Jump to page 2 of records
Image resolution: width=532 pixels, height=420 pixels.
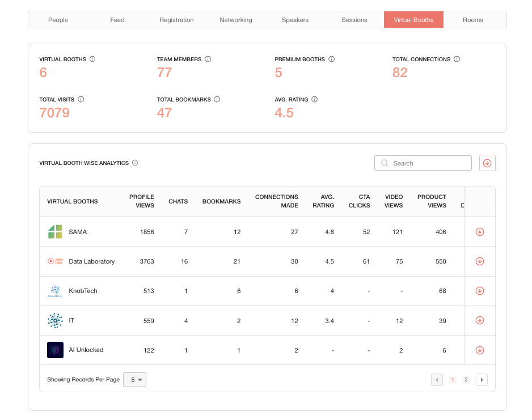coord(466,380)
